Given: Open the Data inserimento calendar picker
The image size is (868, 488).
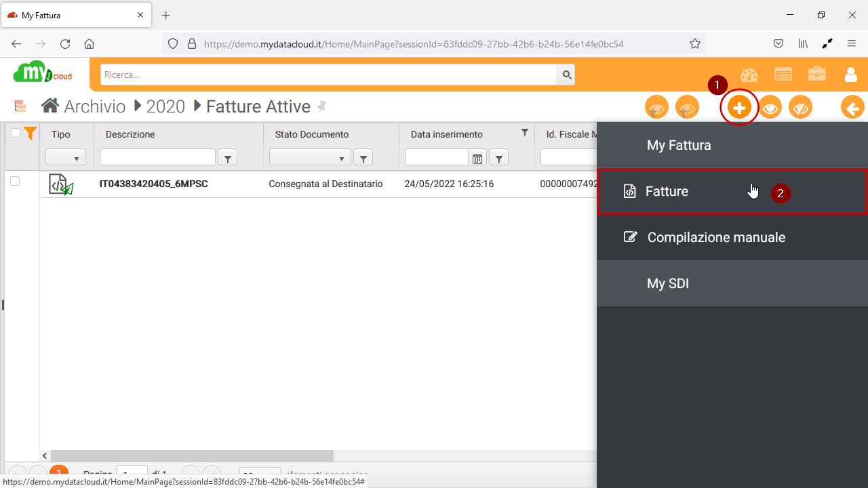Looking at the screenshot, I should (x=477, y=158).
